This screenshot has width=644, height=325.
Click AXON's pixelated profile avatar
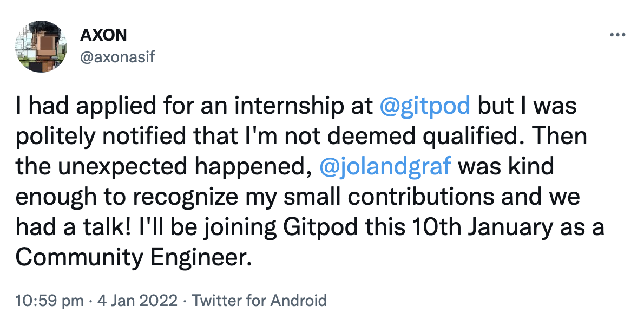[x=38, y=46]
